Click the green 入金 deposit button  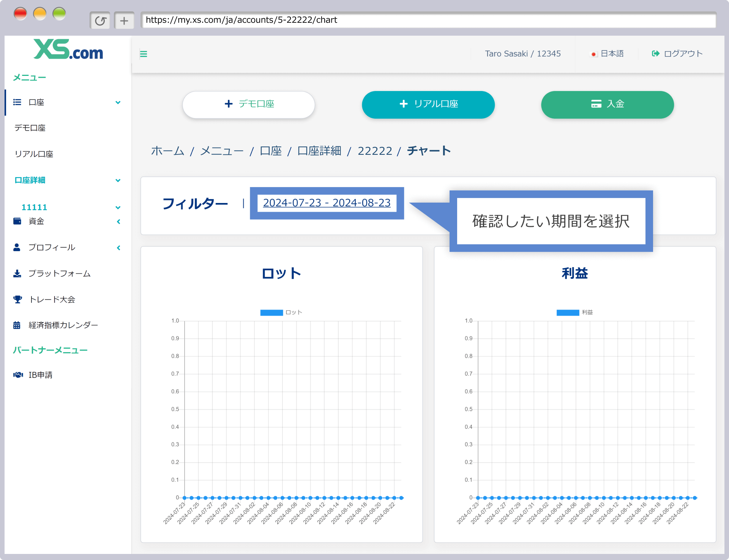click(607, 104)
